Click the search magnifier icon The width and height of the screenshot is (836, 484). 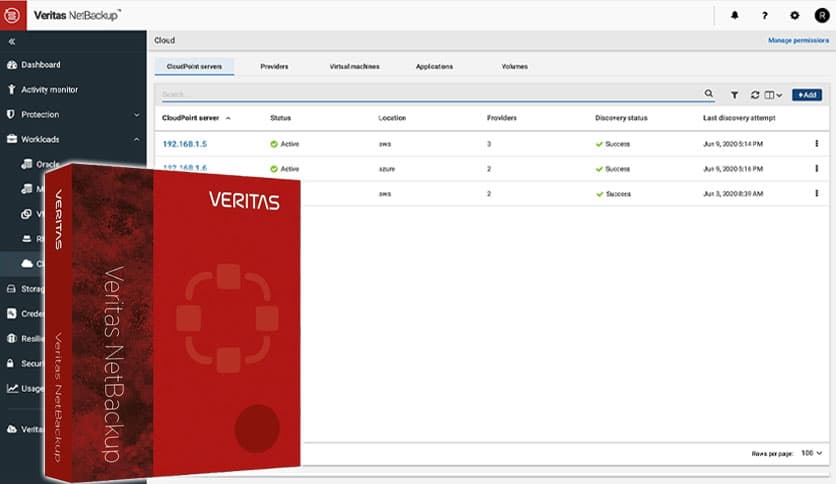(x=709, y=93)
